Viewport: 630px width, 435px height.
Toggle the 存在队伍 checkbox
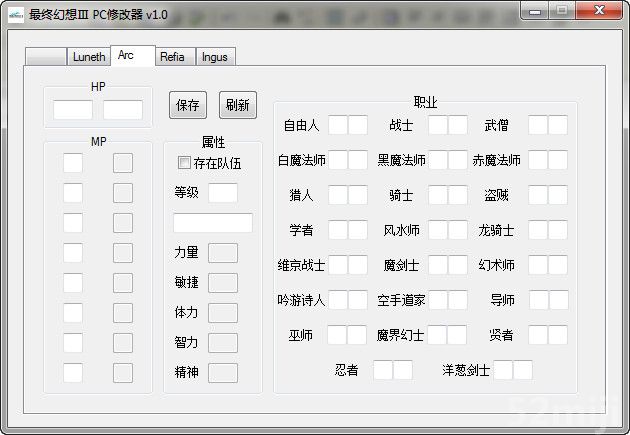184,163
